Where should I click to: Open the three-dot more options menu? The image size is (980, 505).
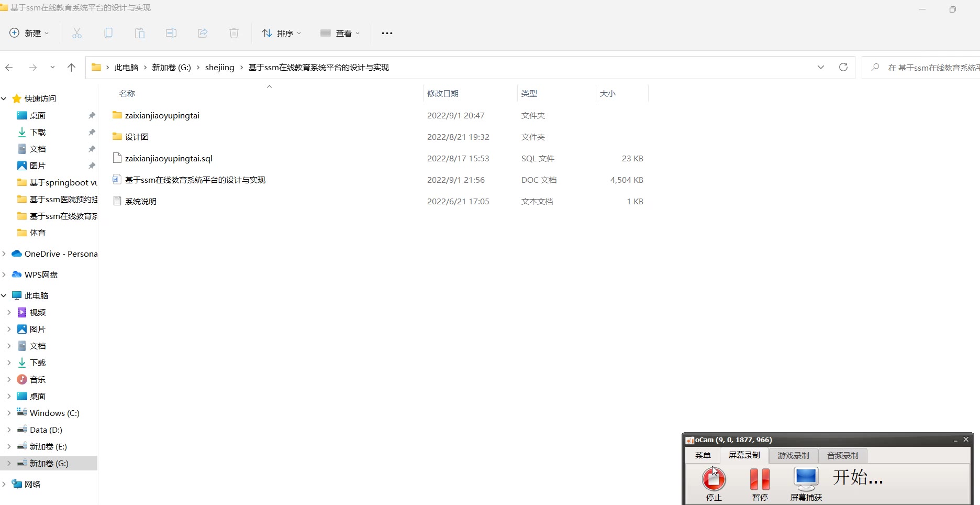(x=387, y=33)
